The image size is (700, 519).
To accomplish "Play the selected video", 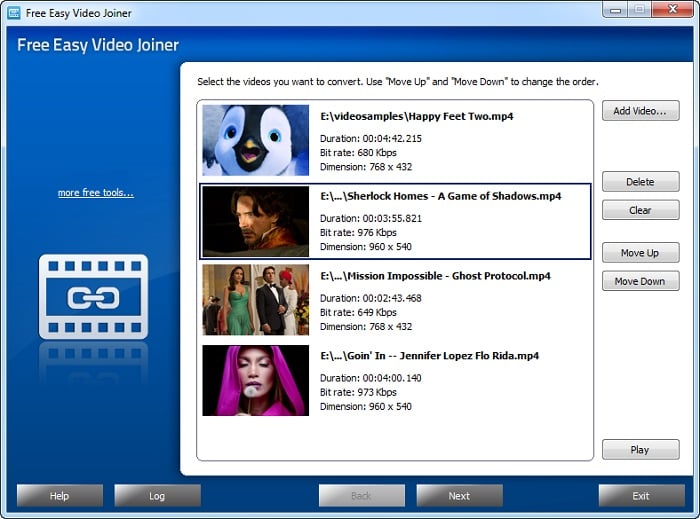I will click(640, 450).
